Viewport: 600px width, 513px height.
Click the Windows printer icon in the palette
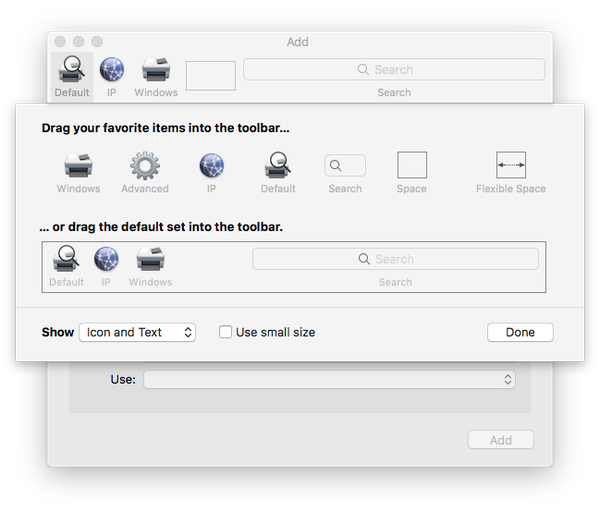[78, 166]
